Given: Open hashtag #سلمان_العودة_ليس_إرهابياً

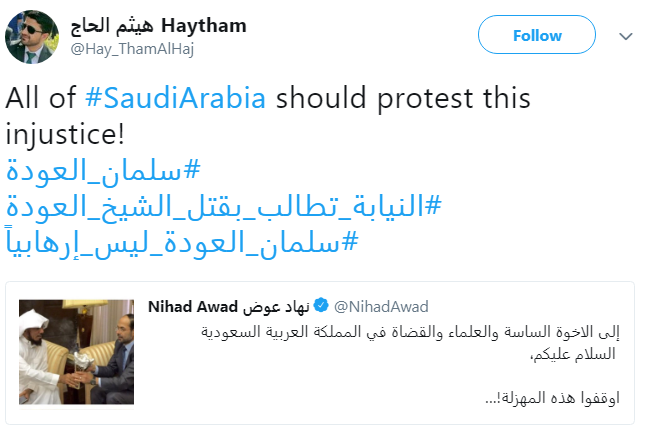Looking at the screenshot, I should [x=182, y=244].
